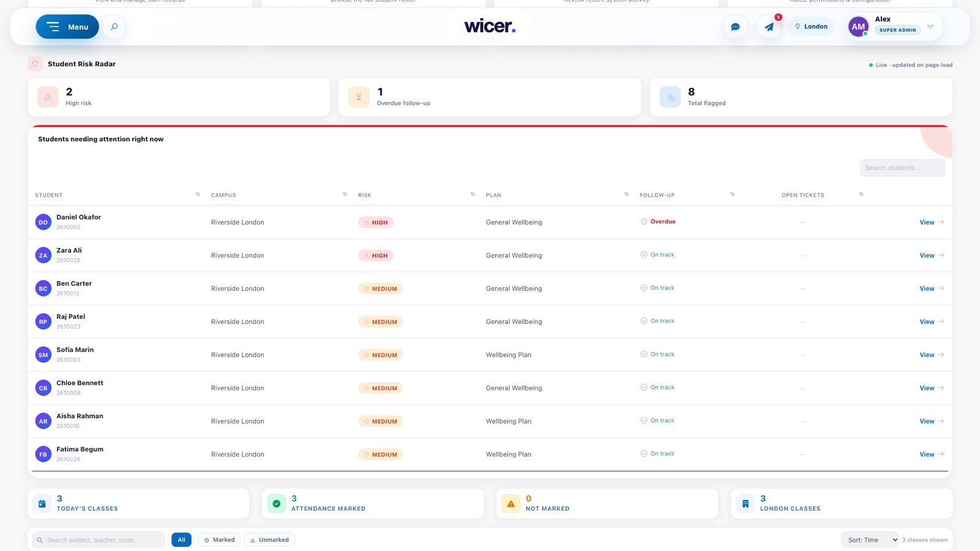Click the Student Risk Radar shield icon
Viewport: 980px width, 551px height.
(36, 64)
